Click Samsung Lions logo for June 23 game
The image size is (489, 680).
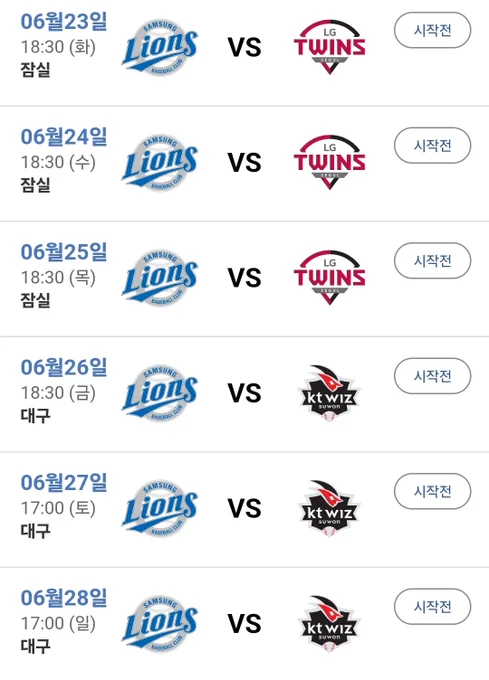tap(160, 47)
